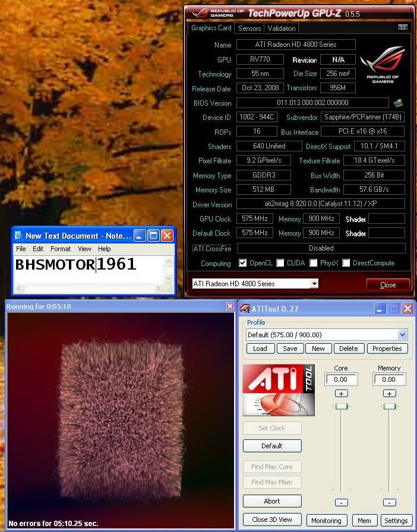Viewport: 417px width, 532px height.
Task: Click the BIOS Version value field
Action: point(312,103)
